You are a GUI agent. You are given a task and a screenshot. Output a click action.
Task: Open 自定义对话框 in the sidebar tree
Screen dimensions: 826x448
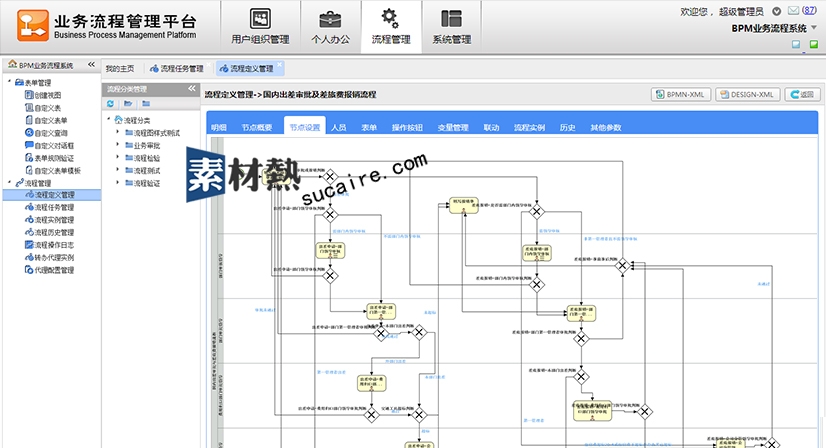pyautogui.click(x=50, y=145)
